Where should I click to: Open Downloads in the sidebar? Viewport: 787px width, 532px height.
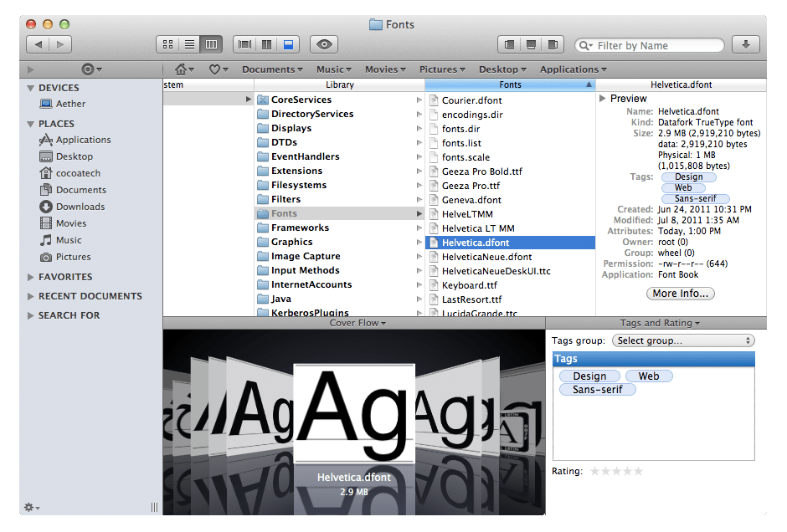pyautogui.click(x=72, y=207)
